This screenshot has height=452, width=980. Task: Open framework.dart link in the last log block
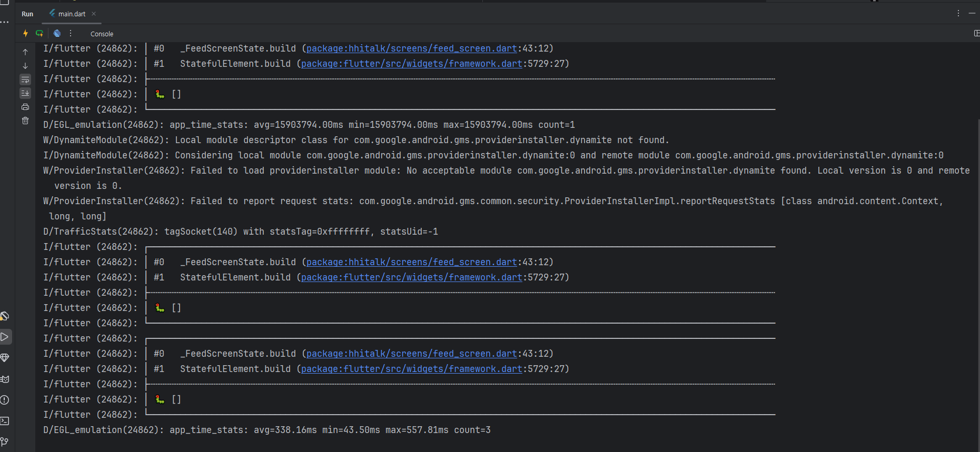point(412,369)
